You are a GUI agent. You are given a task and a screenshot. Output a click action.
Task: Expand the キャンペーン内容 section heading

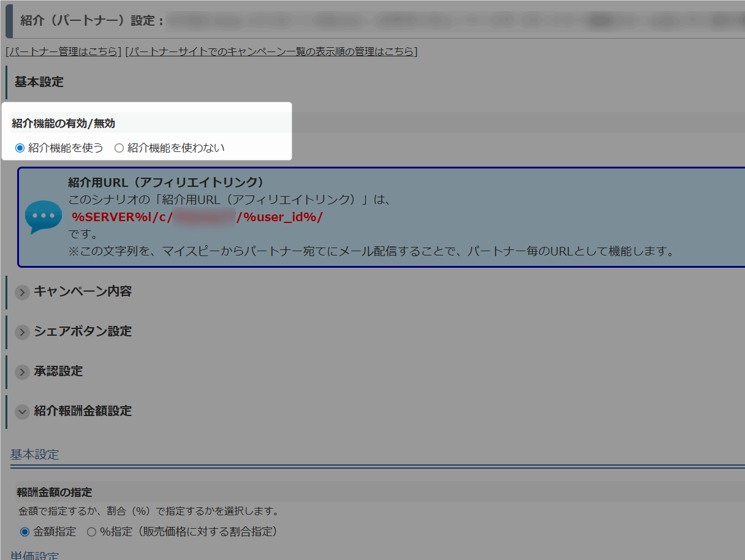click(83, 292)
